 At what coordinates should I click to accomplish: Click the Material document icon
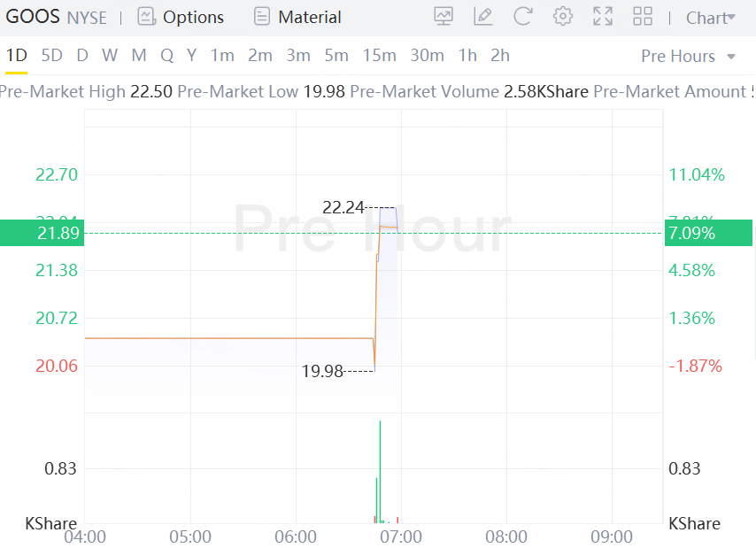pos(261,17)
